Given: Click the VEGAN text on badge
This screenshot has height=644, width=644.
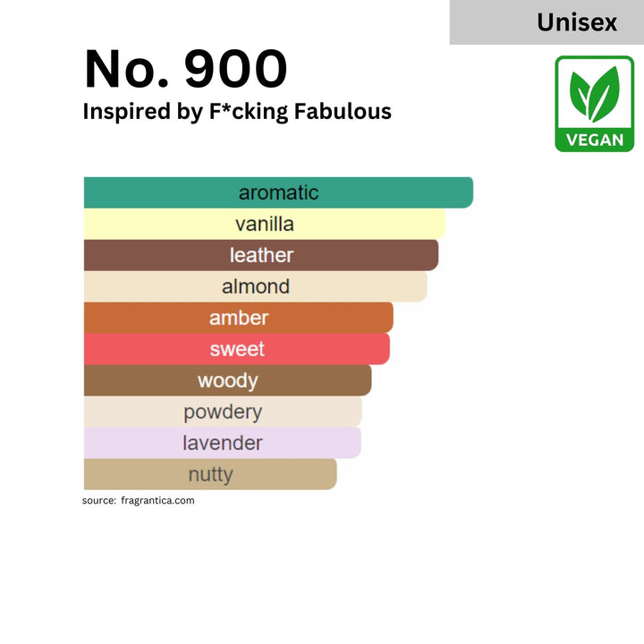Looking at the screenshot, I should pyautogui.click(x=594, y=140).
